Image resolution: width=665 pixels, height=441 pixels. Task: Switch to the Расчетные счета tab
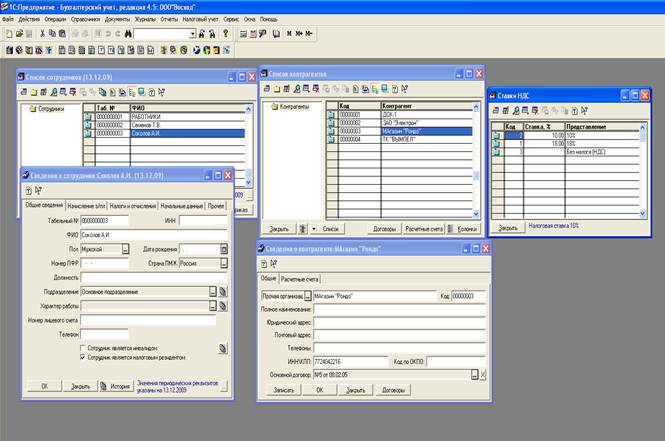click(300, 278)
